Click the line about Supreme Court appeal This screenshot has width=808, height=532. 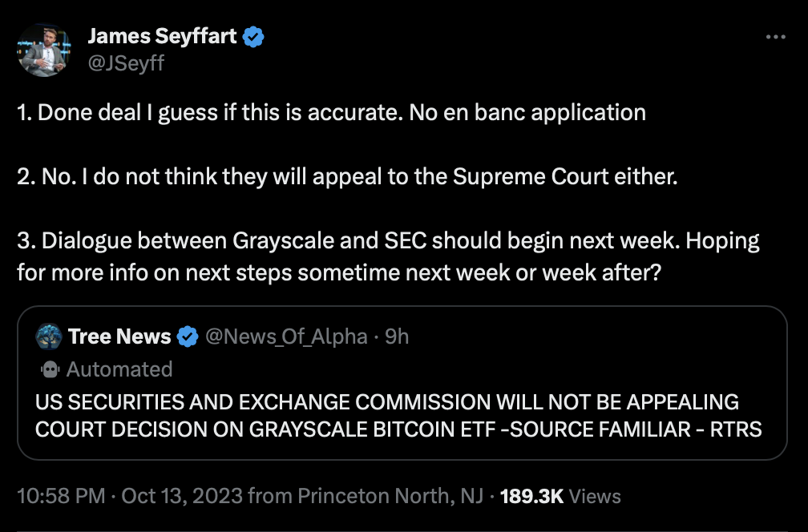click(x=347, y=176)
